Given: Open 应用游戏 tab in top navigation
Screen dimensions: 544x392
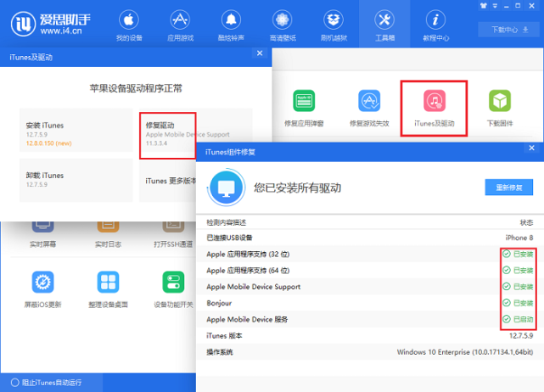Looking at the screenshot, I should (x=180, y=25).
